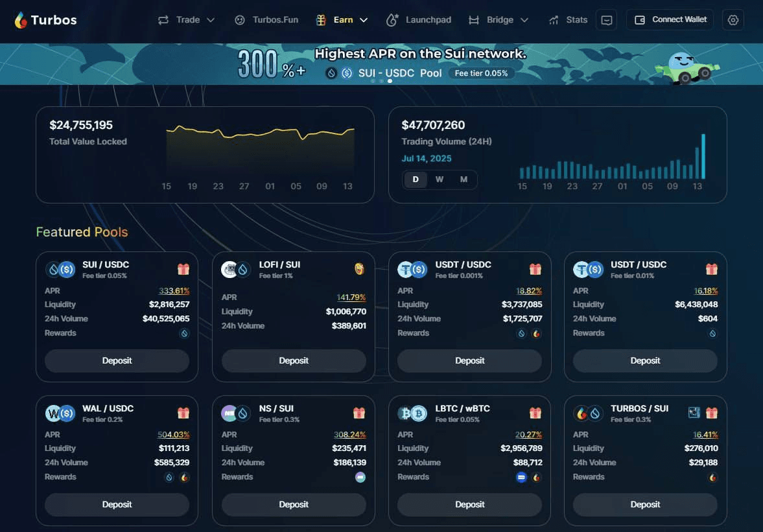
Task: Click the Total Value Locked line chart
Action: coord(261,151)
